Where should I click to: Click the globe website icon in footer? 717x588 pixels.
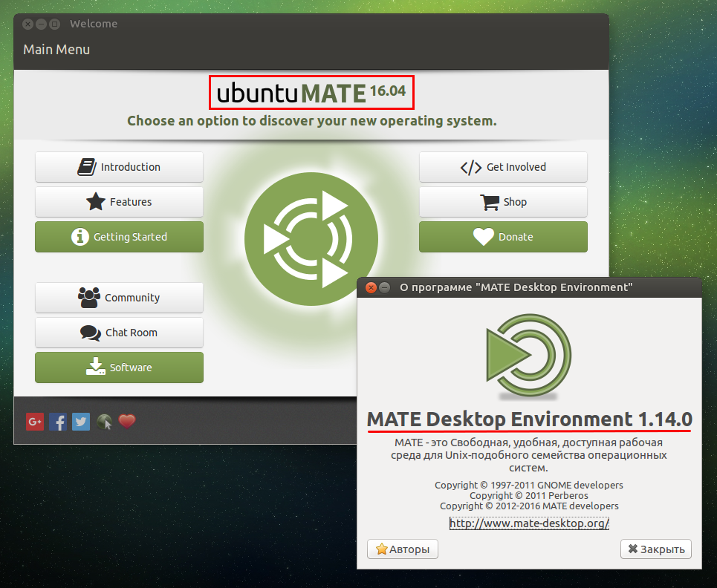pyautogui.click(x=104, y=422)
